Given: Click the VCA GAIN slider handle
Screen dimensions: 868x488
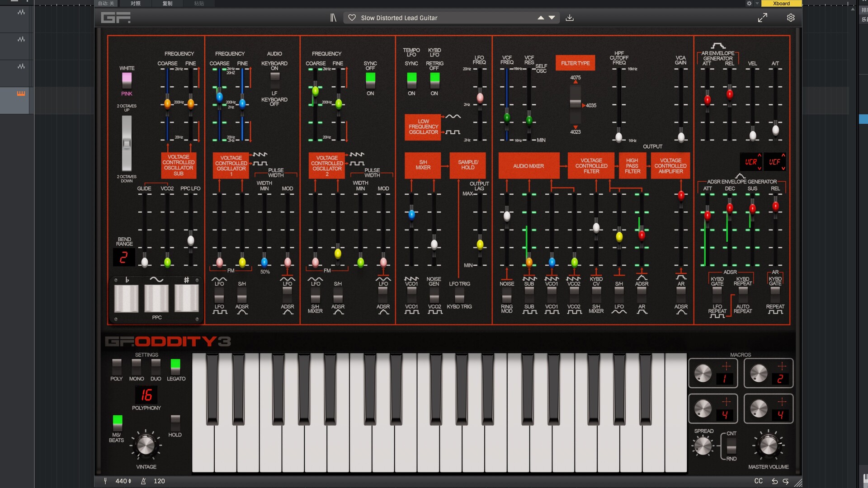Looking at the screenshot, I should 681,137.
